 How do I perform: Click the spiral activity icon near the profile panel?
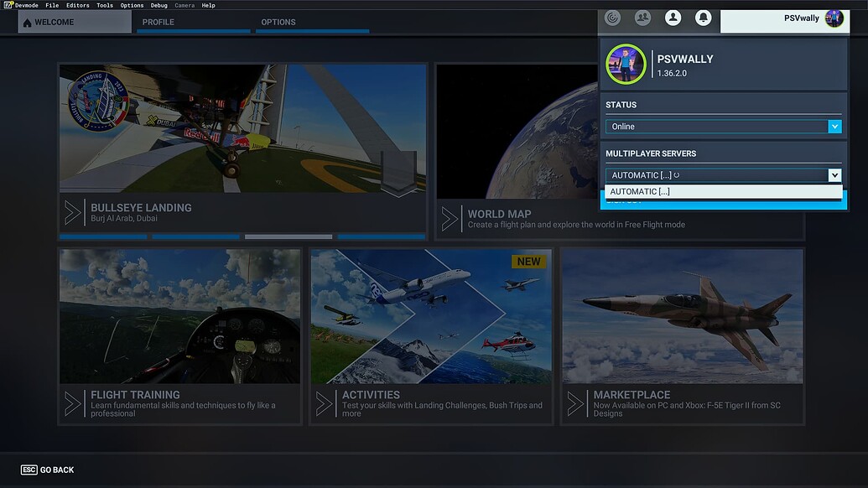[x=612, y=17]
